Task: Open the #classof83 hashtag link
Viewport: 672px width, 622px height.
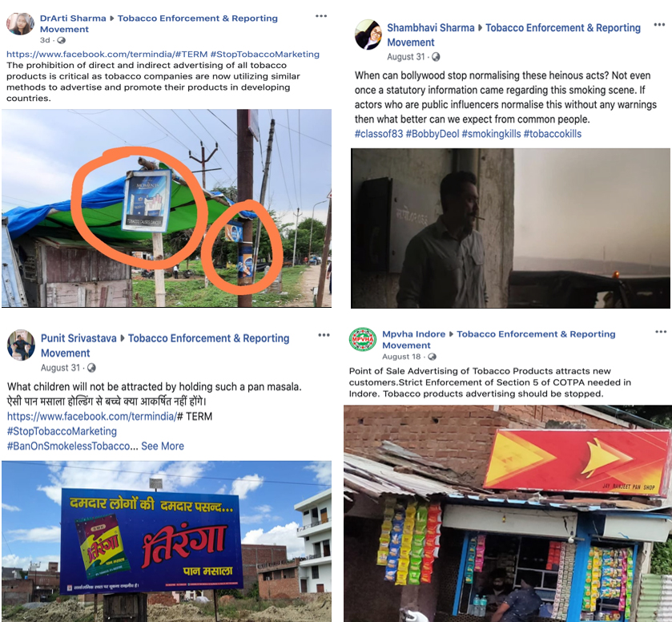Action: coord(379,134)
